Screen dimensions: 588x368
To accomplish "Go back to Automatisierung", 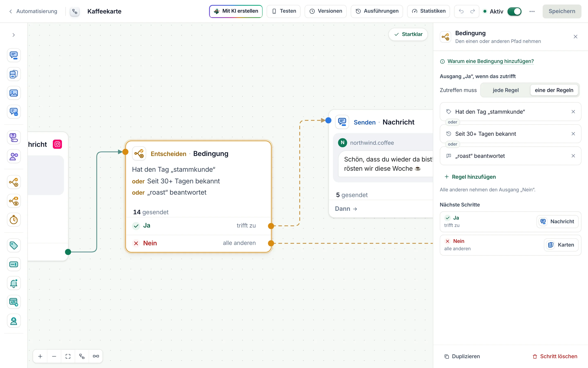I will pos(33,11).
